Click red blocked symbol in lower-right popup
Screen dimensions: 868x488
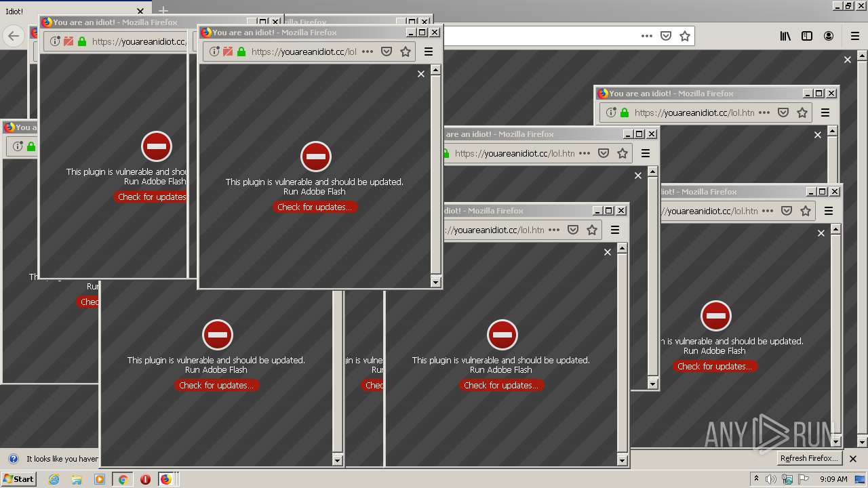(x=716, y=316)
